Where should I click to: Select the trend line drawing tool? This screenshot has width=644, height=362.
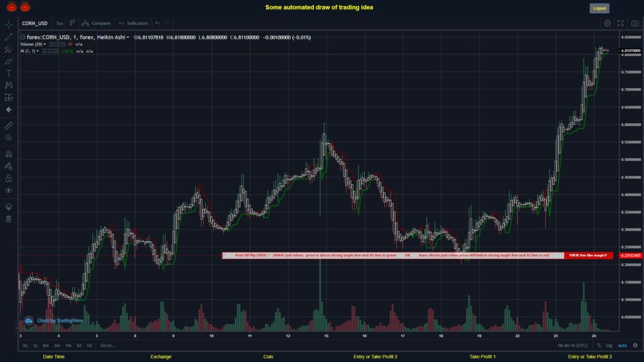point(9,36)
